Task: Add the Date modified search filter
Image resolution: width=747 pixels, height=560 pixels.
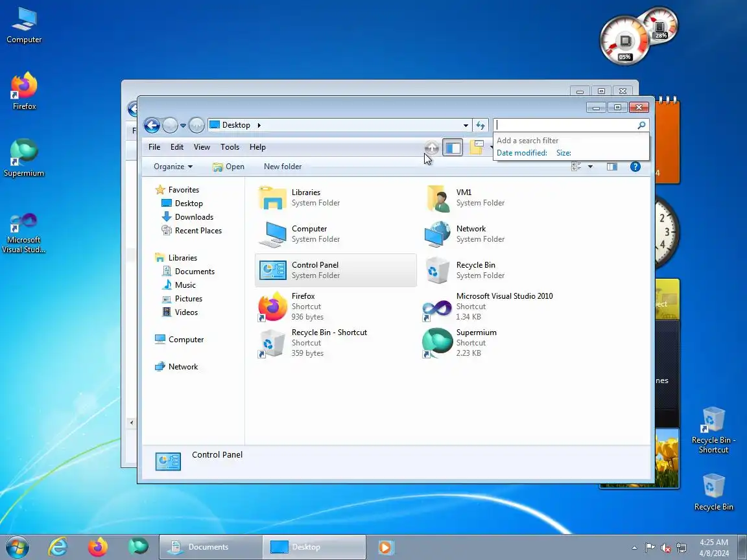Action: coord(521,153)
